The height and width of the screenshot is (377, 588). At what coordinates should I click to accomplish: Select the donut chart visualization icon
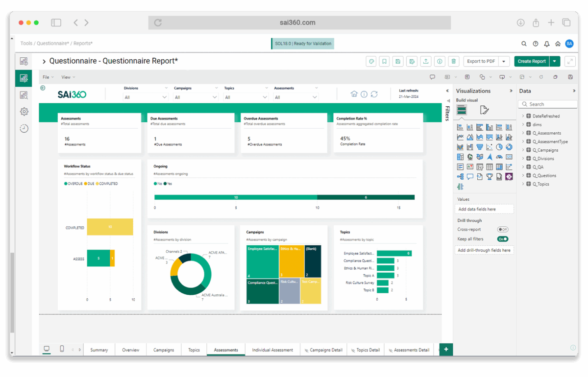[509, 147]
